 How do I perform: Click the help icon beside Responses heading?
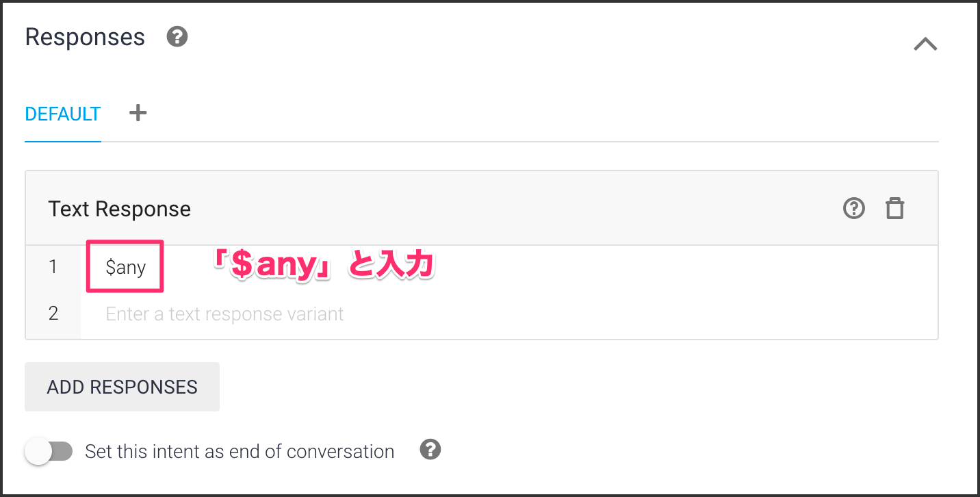(x=177, y=37)
